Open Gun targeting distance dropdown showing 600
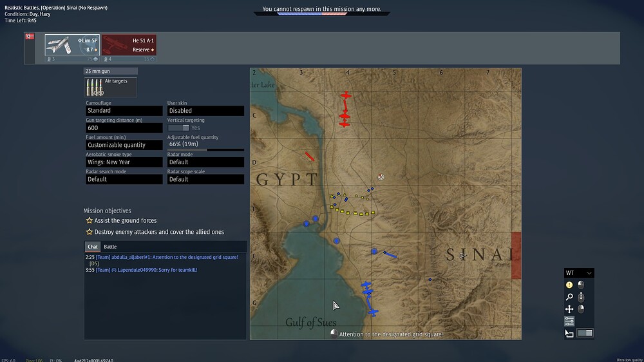Viewport: 644px width, 362px height. 124,128
